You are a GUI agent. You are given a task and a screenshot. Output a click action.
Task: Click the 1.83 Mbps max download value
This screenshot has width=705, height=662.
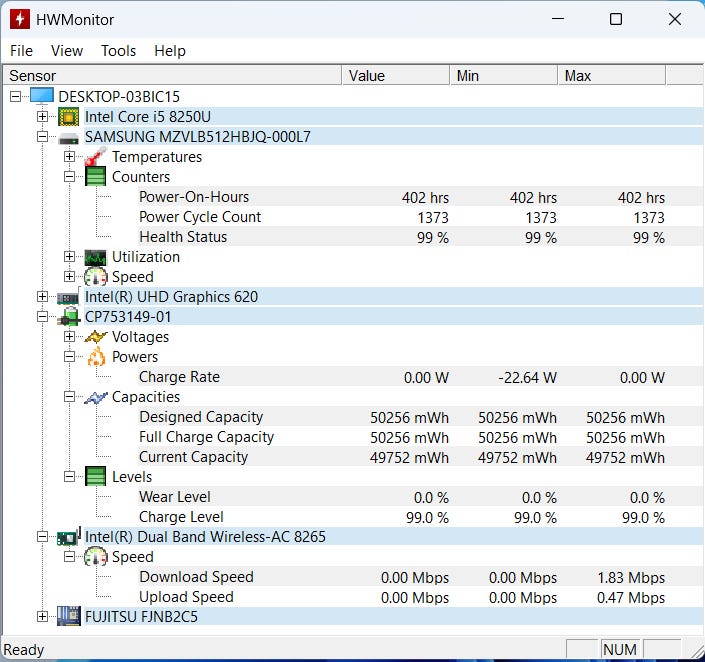coord(631,577)
